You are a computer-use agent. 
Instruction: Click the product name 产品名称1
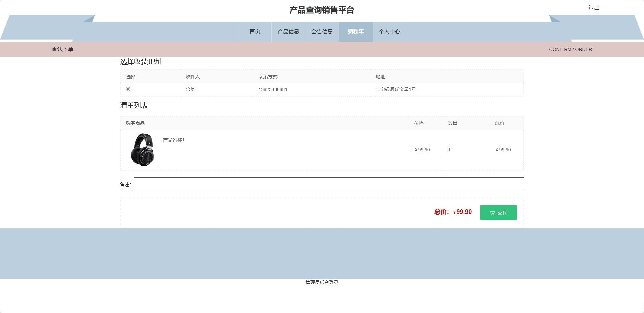173,139
